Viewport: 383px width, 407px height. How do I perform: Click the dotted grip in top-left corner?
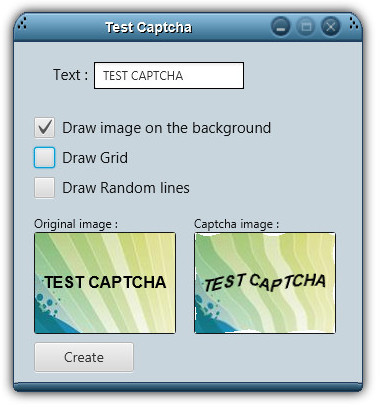click(x=22, y=24)
